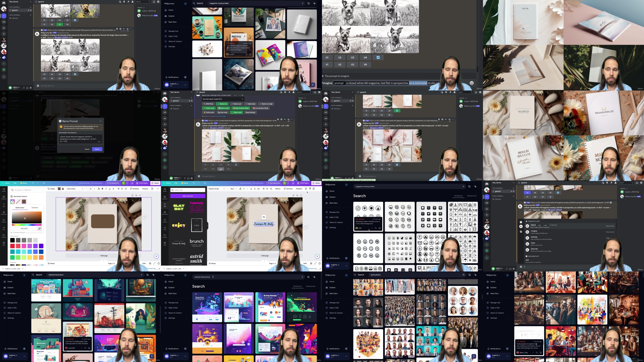
Task: Close the Remix Prompt dialog with X
Action: pos(101,121)
